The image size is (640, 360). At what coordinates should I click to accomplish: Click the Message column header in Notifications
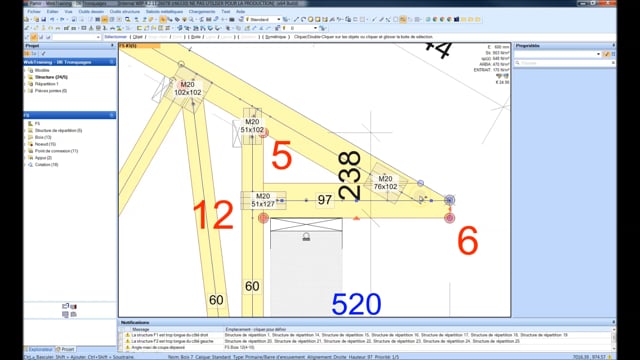tap(140, 329)
